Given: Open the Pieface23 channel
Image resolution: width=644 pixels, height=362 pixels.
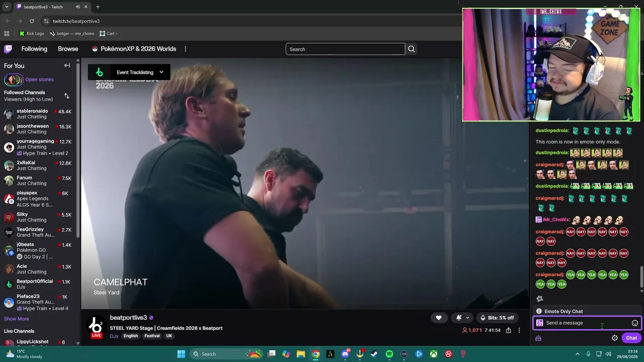Looking at the screenshot, I should [x=38, y=302].
